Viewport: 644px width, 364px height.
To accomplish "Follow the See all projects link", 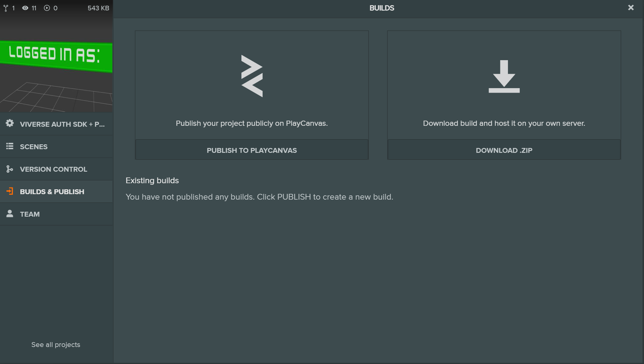I will click(56, 345).
